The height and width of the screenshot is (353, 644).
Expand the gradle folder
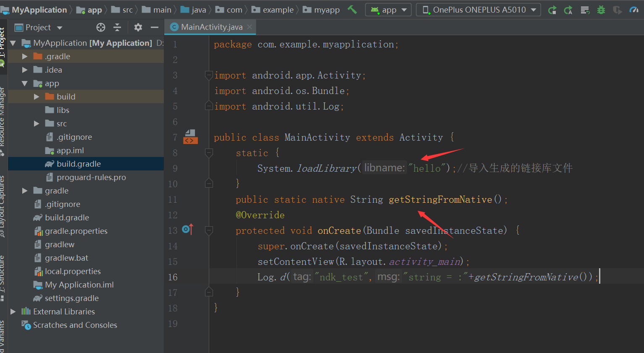[25, 191]
